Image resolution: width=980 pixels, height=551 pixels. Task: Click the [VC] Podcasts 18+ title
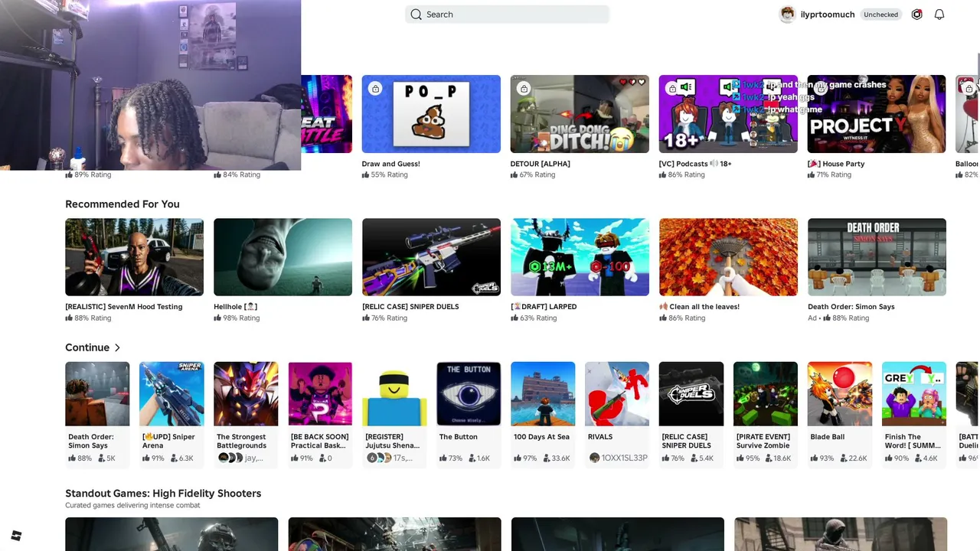click(x=695, y=164)
